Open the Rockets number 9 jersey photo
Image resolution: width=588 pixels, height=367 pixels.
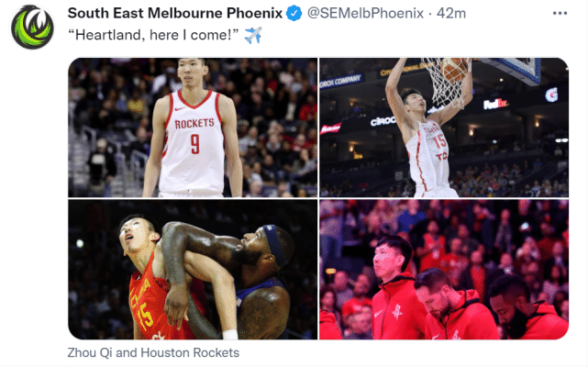click(193, 128)
